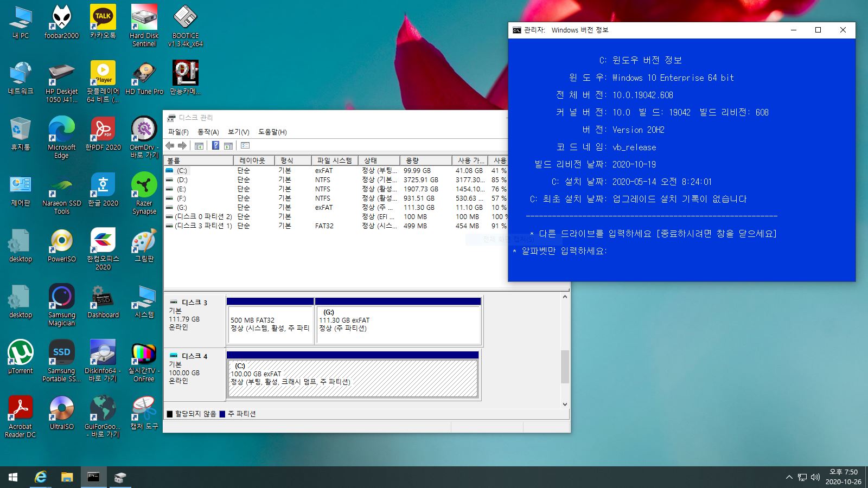Open the KakaoTalk desktop icon
This screenshot has width=868, height=488.
(x=103, y=23)
